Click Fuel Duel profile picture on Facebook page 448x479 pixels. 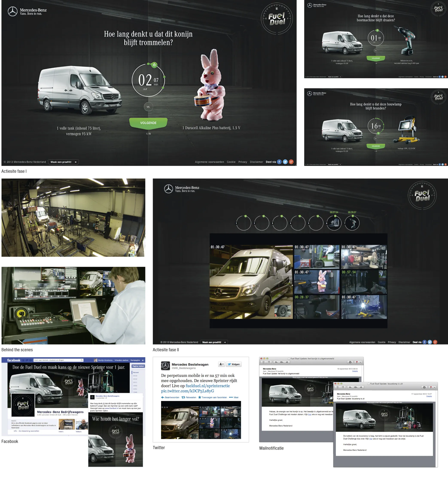pos(23,405)
